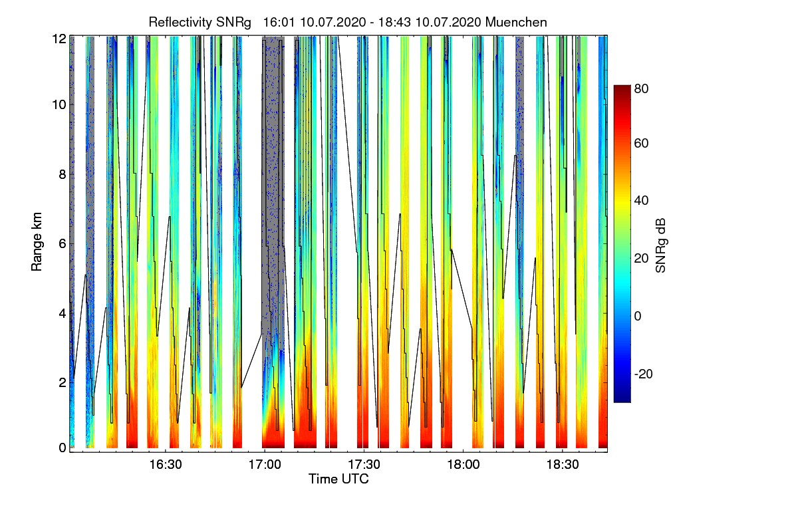This screenshot has height=532, width=798.
Task: Click the y-axis tick label '6'
Action: [x=62, y=243]
